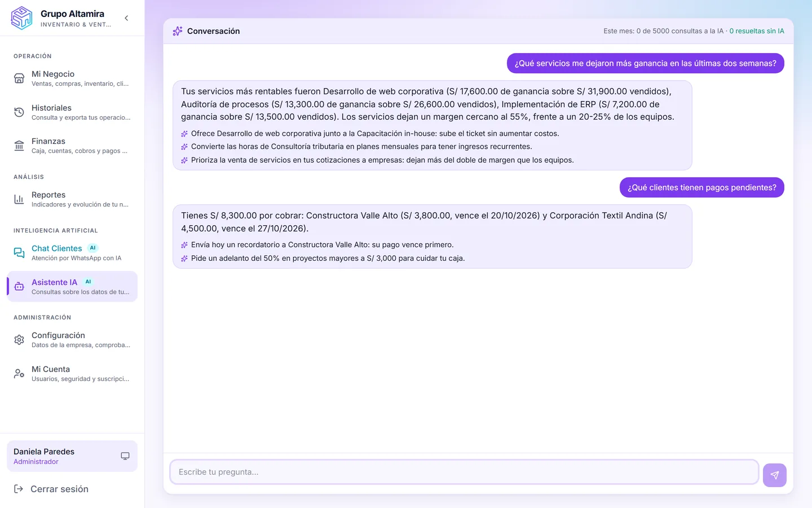
Task: Open the Reportes page
Action: coord(72,199)
